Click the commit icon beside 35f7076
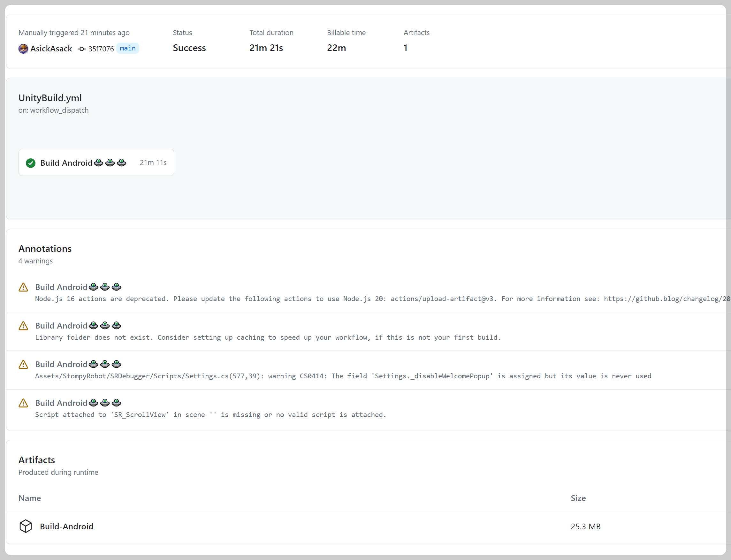This screenshot has width=731, height=560. click(82, 49)
